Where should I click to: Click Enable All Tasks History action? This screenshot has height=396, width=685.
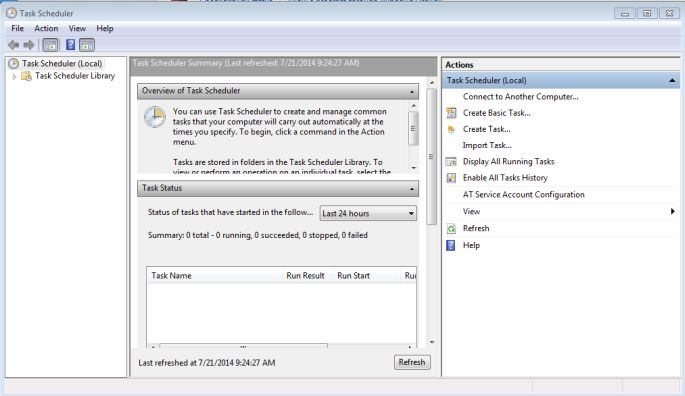[x=505, y=178]
